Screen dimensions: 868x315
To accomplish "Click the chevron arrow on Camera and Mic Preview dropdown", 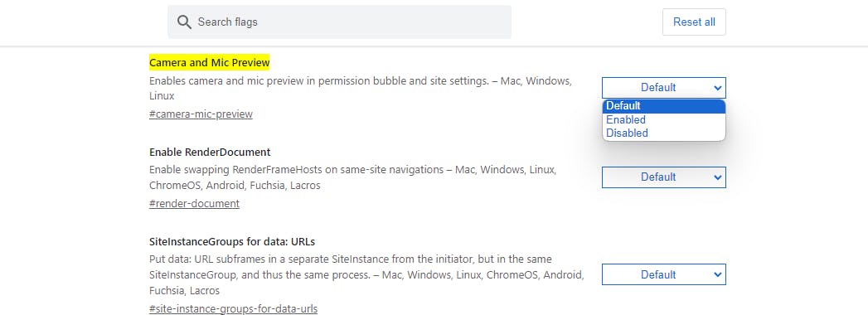I will click(717, 88).
